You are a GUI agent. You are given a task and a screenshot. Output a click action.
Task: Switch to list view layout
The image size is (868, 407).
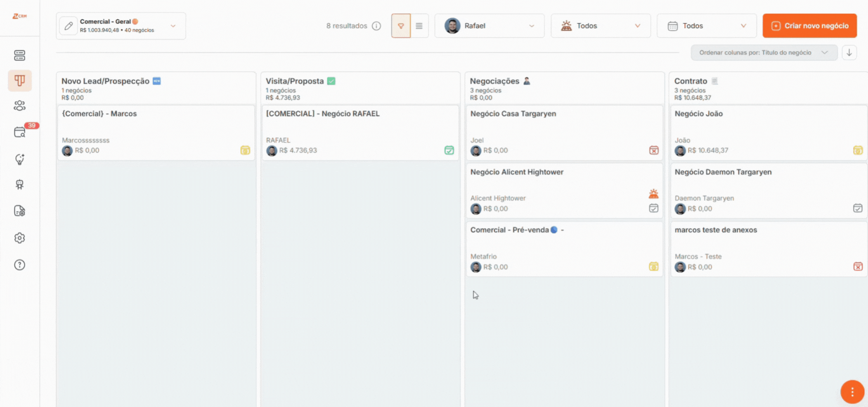419,26
